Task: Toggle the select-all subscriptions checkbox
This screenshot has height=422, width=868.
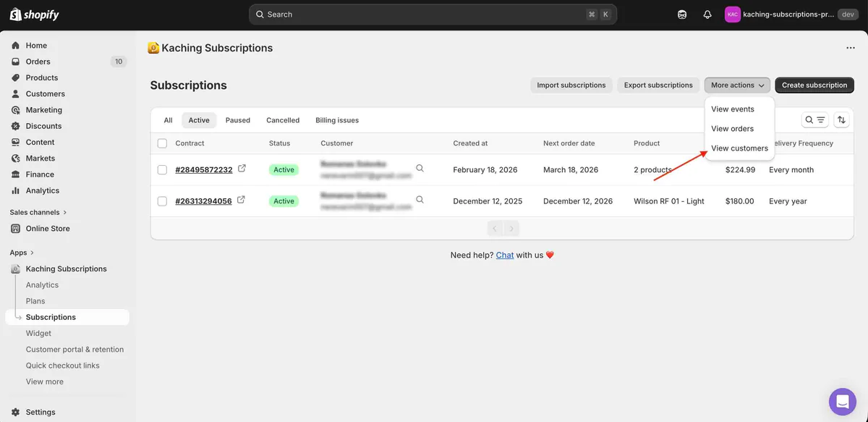Action: [x=162, y=143]
